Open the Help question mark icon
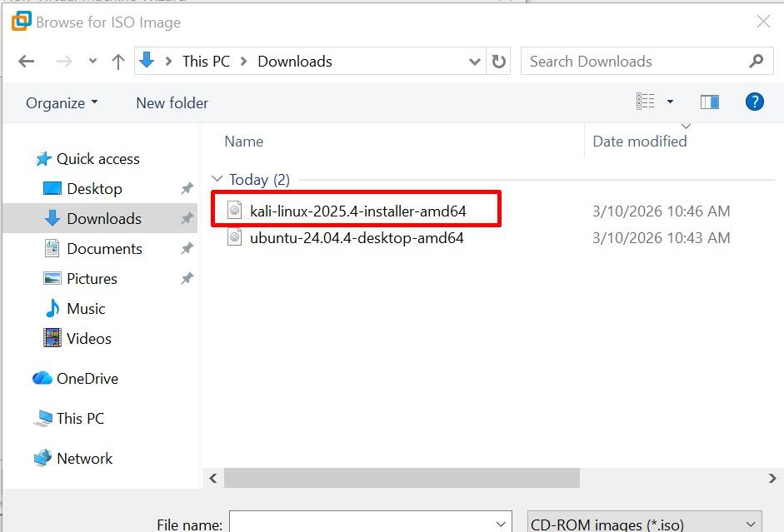This screenshot has width=784, height=532. (x=754, y=102)
